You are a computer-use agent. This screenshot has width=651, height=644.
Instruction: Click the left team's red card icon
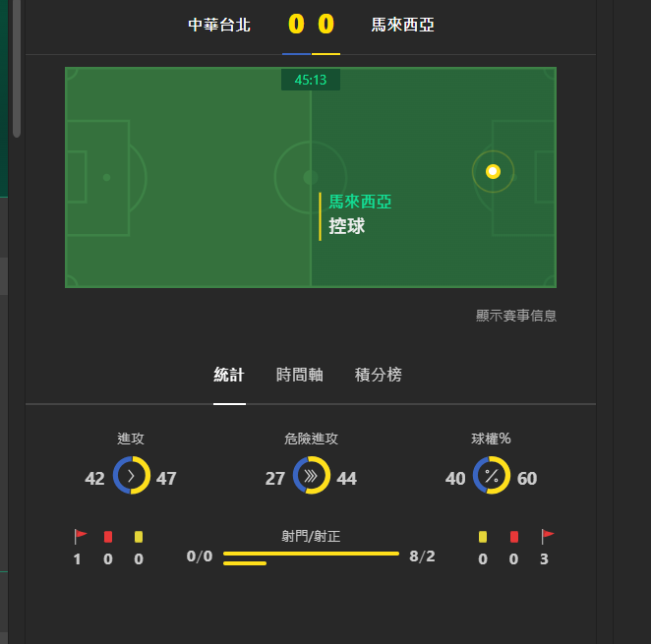coord(108,537)
